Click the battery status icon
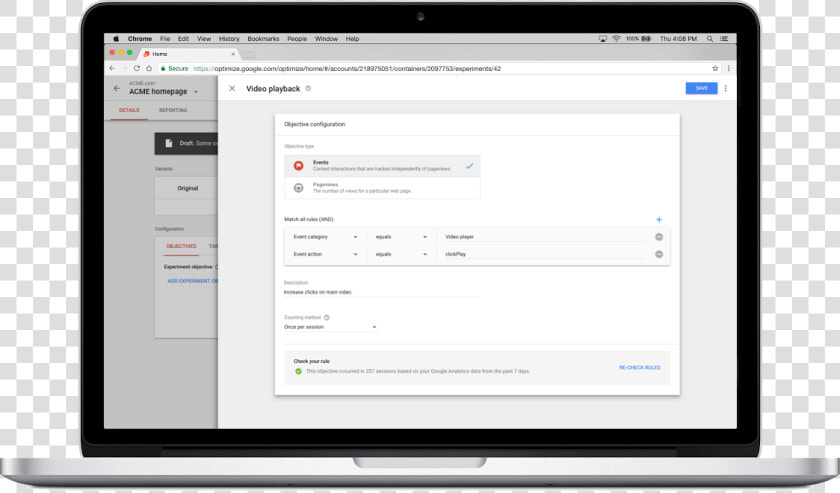This screenshot has height=493, width=840. click(646, 39)
